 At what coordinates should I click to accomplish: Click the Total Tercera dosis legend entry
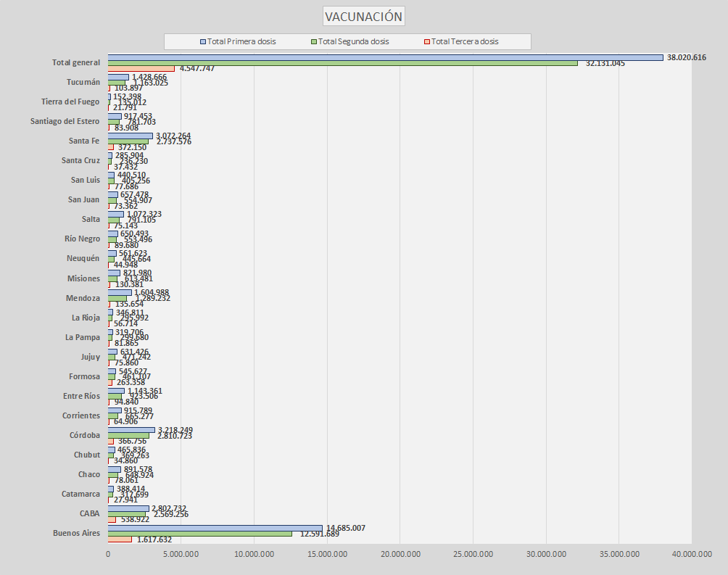point(461,41)
